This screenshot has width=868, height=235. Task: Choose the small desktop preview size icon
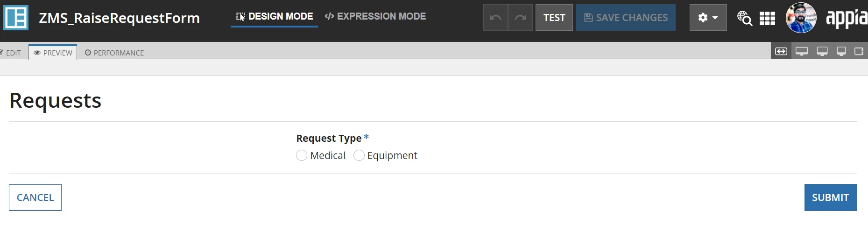pyautogui.click(x=841, y=51)
